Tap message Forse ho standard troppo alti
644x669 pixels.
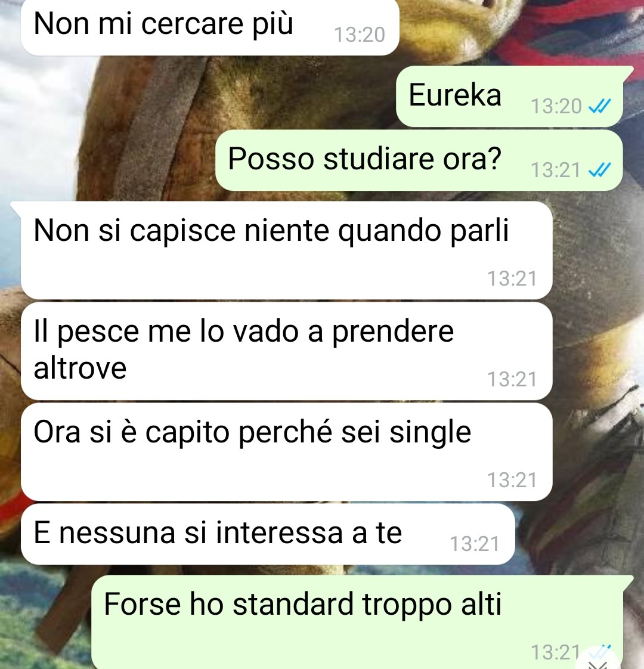coord(357,622)
